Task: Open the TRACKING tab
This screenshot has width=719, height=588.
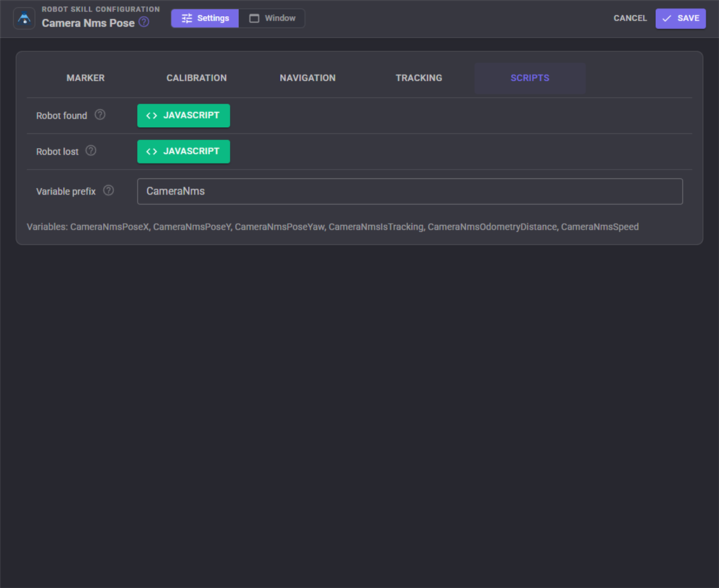Action: pyautogui.click(x=418, y=78)
